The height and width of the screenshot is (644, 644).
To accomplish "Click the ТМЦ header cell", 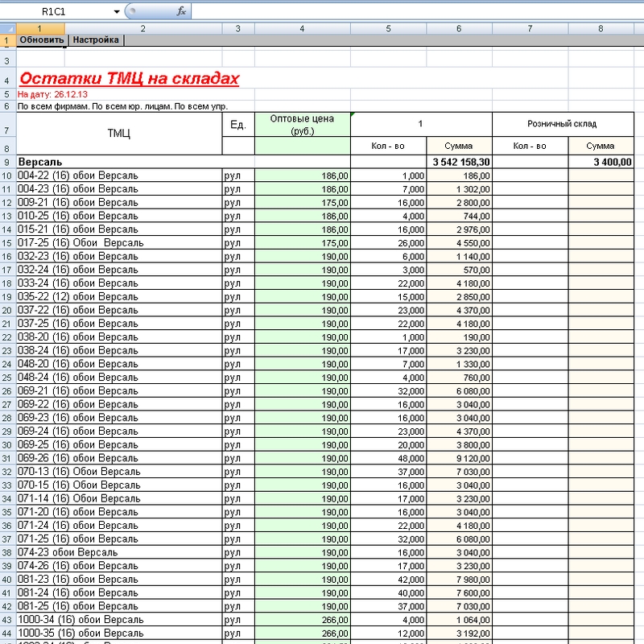I will [x=118, y=133].
